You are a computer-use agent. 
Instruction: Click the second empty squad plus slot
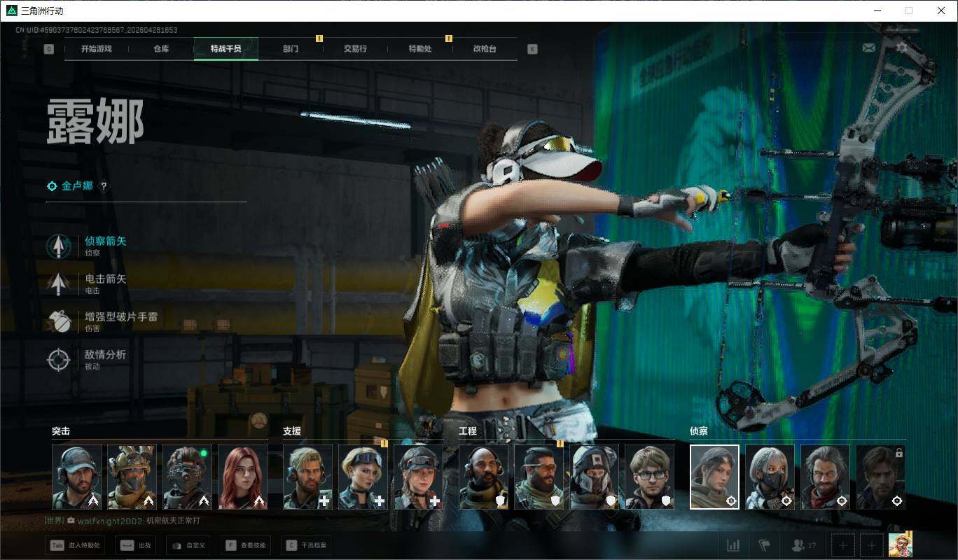[x=871, y=545]
